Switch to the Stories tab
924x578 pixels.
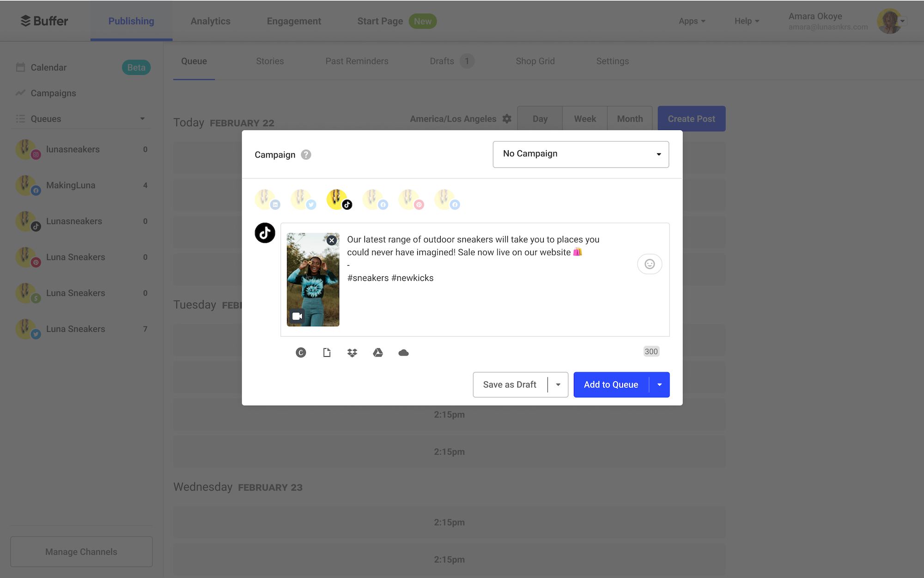[270, 61]
